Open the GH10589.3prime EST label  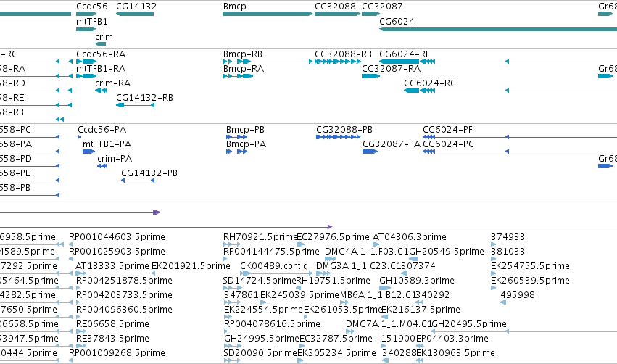417,281
